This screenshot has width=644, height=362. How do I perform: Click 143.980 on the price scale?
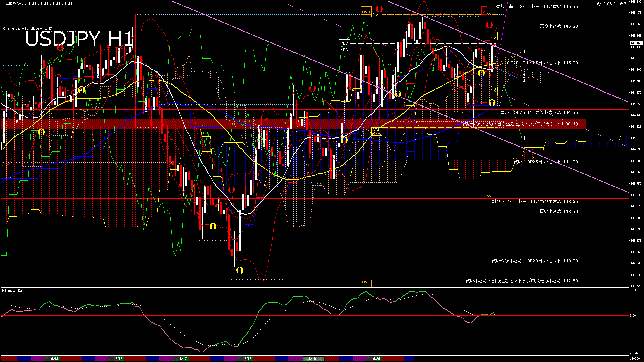click(636, 161)
